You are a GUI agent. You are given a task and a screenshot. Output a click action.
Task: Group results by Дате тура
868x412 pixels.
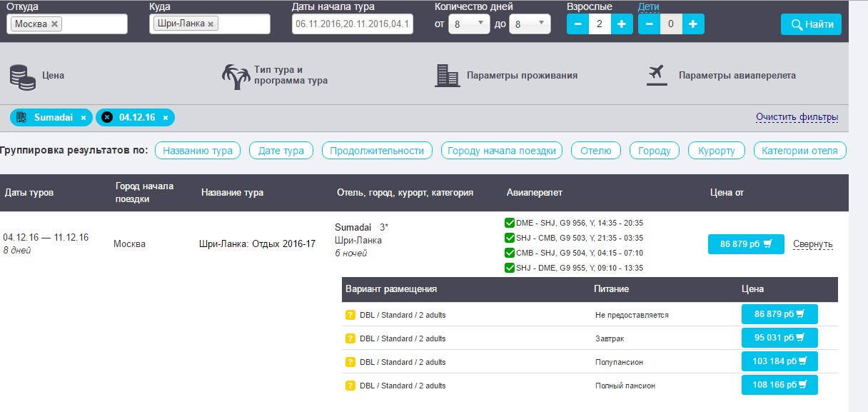(x=281, y=151)
